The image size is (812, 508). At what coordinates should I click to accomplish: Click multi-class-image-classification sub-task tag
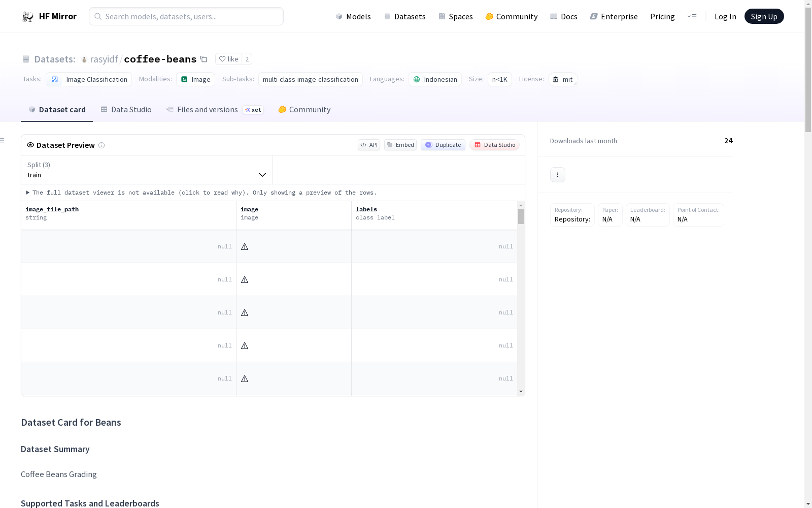pos(311,79)
